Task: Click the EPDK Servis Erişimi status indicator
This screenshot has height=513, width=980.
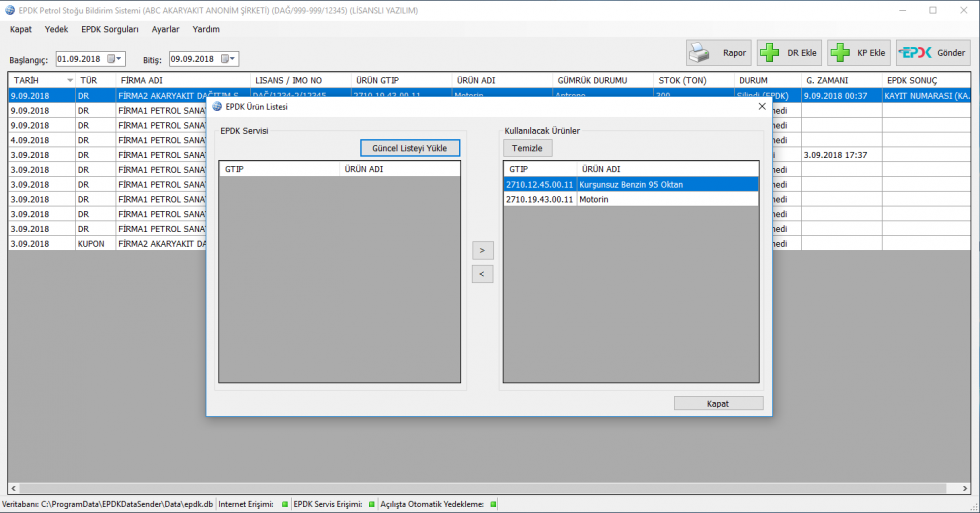Action: point(372,505)
